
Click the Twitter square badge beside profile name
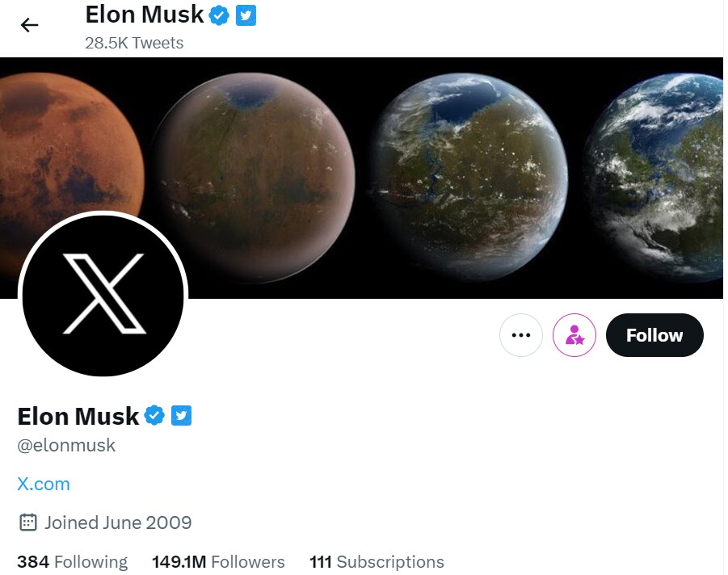click(181, 416)
